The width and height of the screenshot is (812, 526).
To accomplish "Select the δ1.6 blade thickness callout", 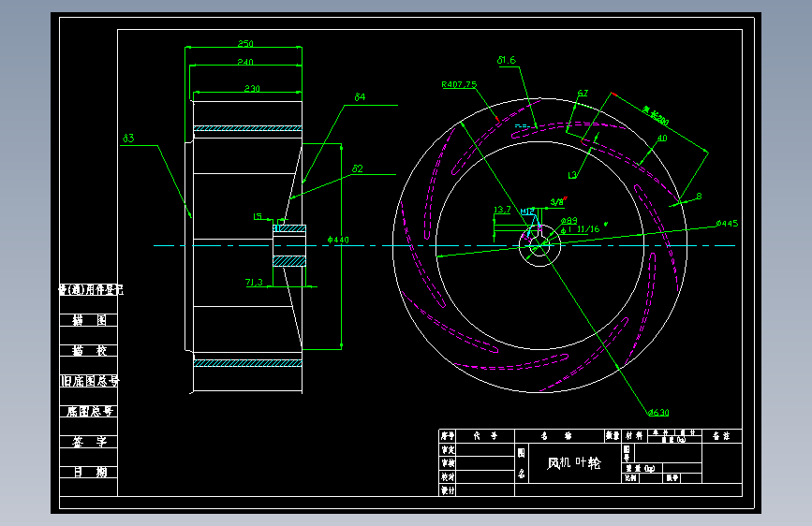I will pyautogui.click(x=507, y=60).
